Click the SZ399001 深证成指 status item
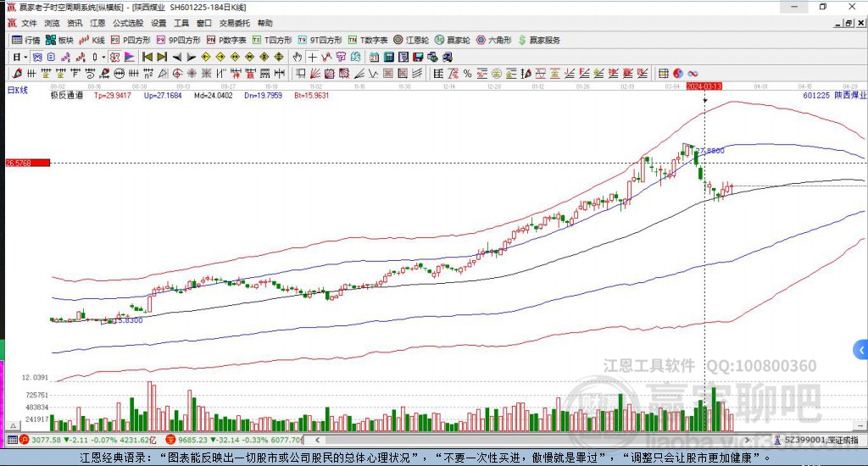The height and width of the screenshot is (466, 868). coord(816,440)
